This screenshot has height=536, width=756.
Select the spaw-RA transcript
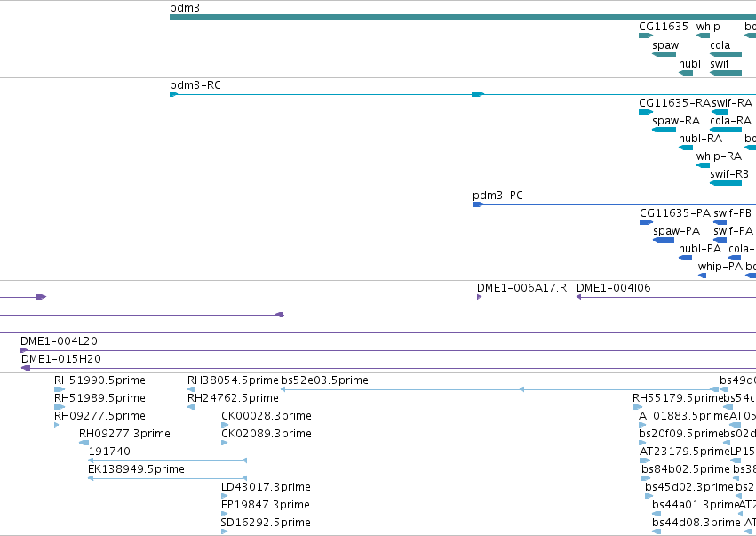tap(664, 130)
